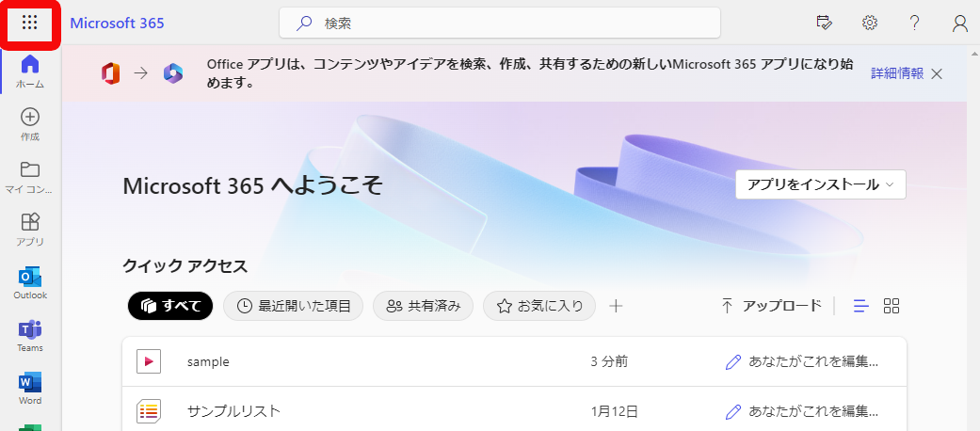Show 共有済み files filter
Screen dimensions: 980x431
point(424,306)
